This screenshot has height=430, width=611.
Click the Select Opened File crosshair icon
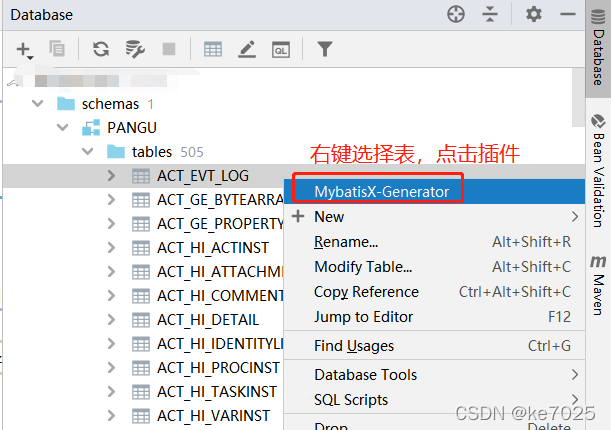point(456,14)
